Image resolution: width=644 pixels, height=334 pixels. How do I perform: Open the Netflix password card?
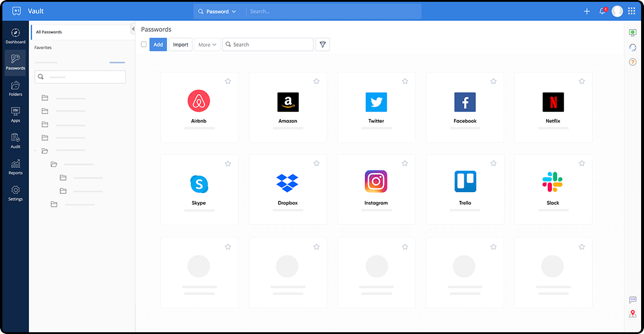(x=553, y=108)
